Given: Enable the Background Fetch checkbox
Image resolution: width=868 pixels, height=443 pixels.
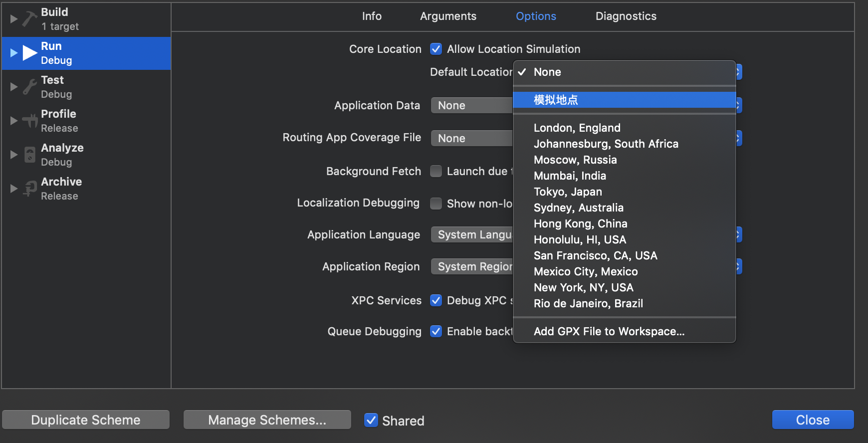Looking at the screenshot, I should [436, 171].
